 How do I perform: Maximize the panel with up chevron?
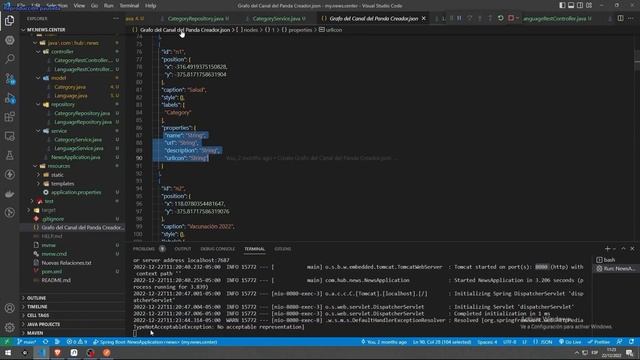pyautogui.click(x=623, y=249)
